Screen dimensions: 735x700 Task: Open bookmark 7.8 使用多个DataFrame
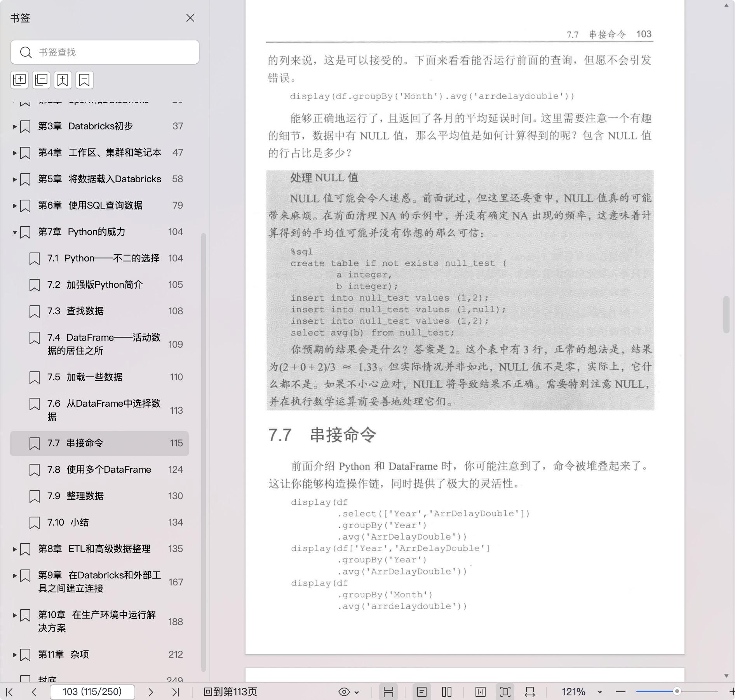coord(108,470)
